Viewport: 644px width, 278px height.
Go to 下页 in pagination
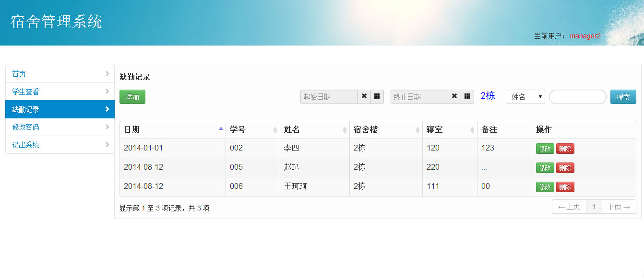coord(619,207)
